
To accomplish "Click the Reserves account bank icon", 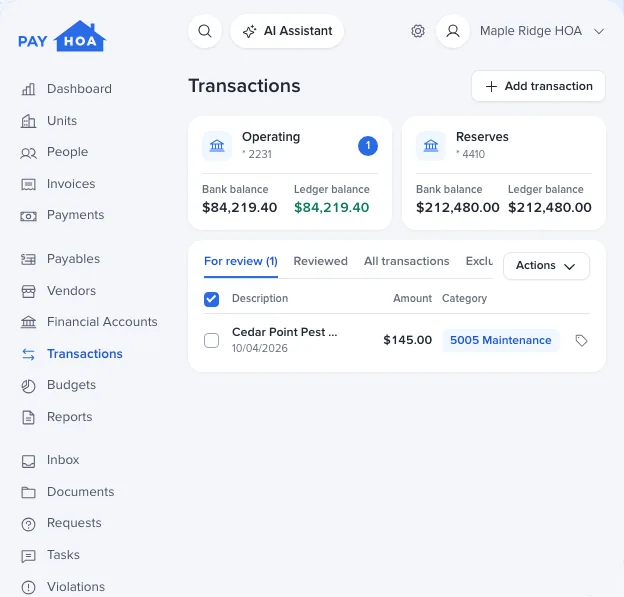I will pos(431,146).
